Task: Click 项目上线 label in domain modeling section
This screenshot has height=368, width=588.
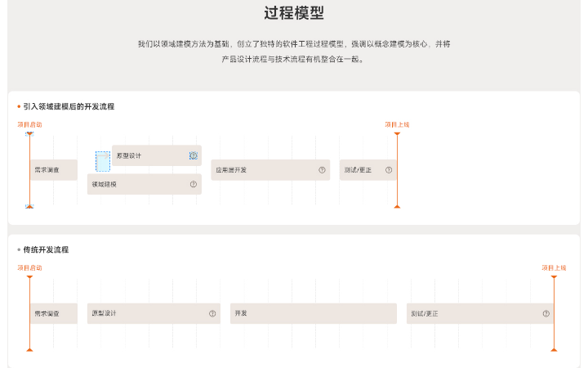Action: [x=397, y=124]
